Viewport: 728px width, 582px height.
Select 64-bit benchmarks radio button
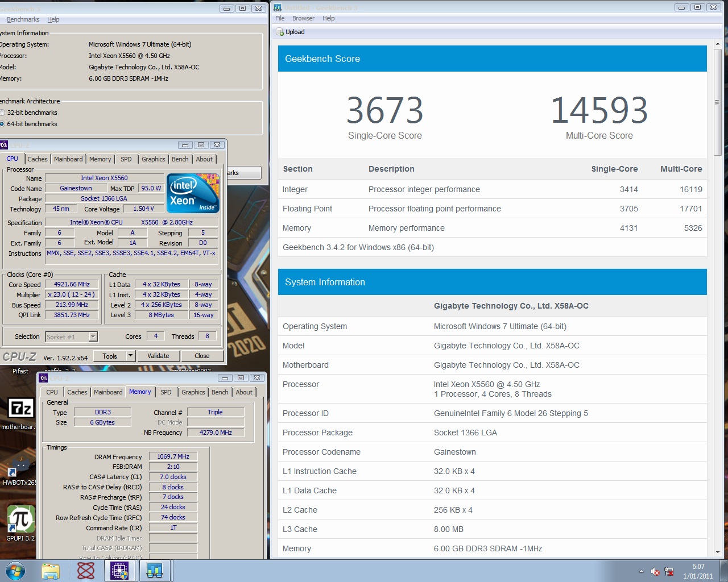2,124
